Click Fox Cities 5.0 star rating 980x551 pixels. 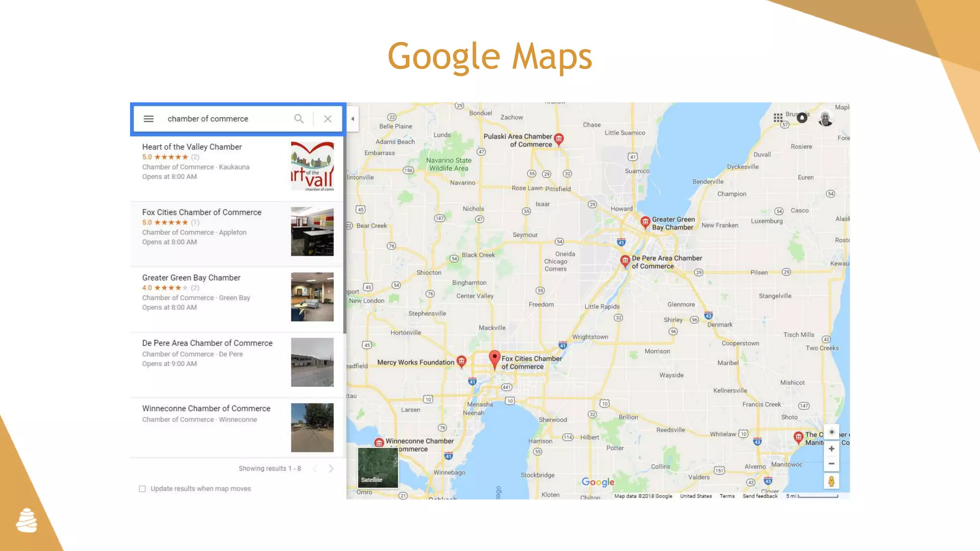click(171, 222)
